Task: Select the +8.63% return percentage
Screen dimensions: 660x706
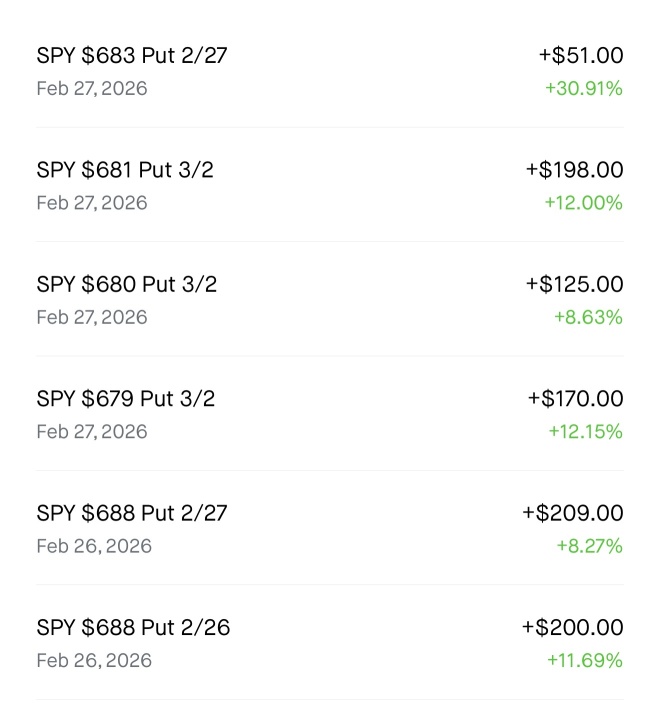Action: click(588, 317)
